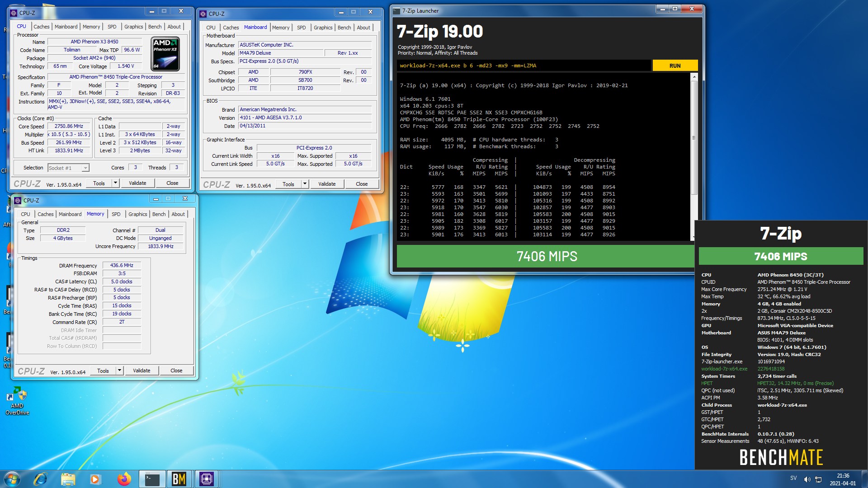
Task: Click the volume speaker tray icon
Action: tap(807, 479)
